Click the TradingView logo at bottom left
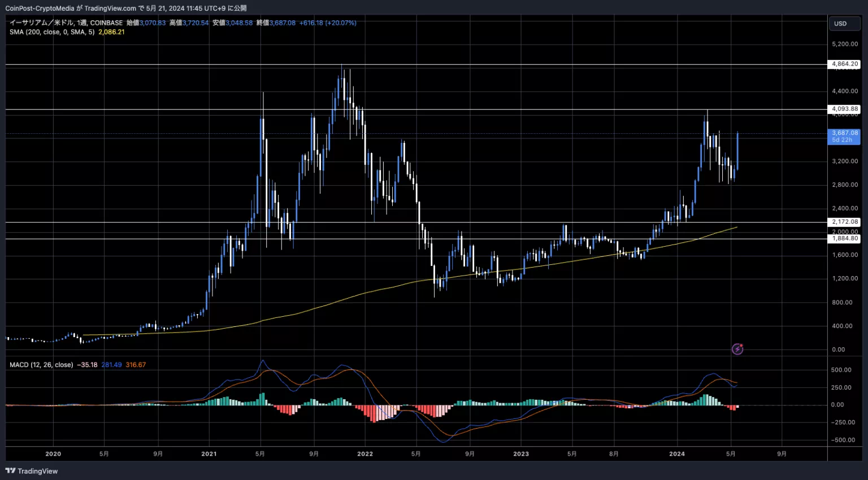 [32, 471]
